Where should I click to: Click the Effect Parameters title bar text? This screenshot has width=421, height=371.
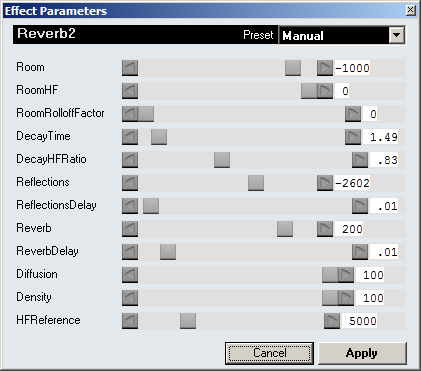tap(56, 11)
